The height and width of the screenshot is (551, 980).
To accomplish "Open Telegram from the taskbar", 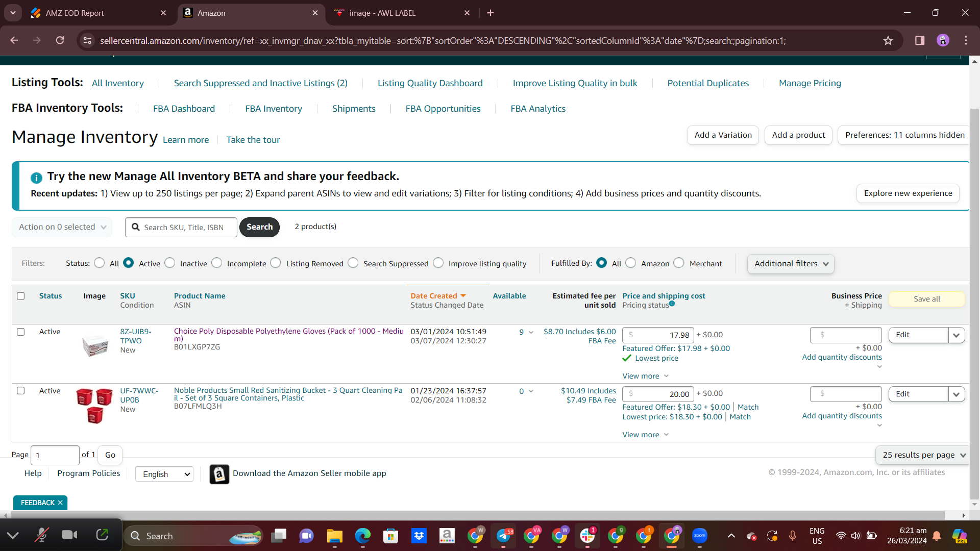I will (x=503, y=536).
